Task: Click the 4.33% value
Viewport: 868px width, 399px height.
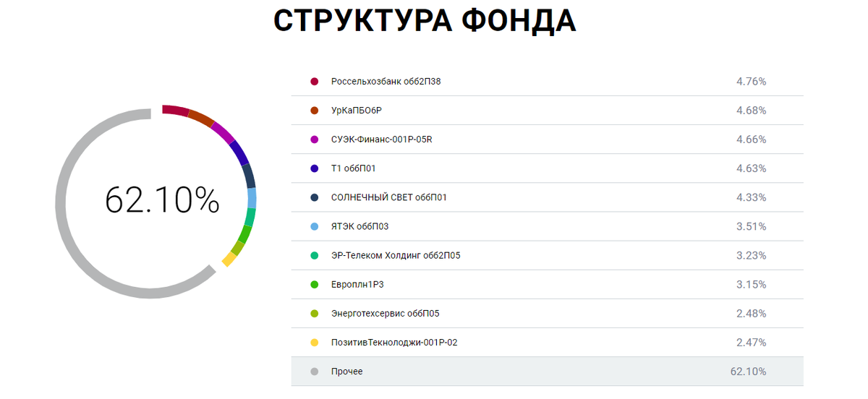Action: pos(751,197)
